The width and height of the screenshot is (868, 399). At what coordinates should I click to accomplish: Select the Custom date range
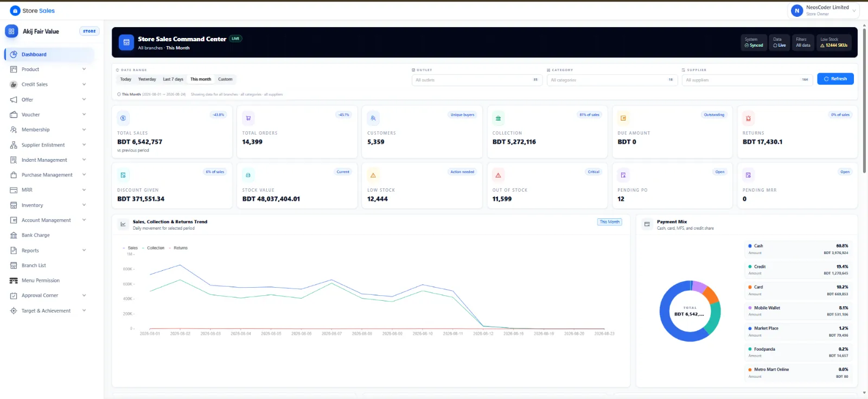(x=225, y=79)
